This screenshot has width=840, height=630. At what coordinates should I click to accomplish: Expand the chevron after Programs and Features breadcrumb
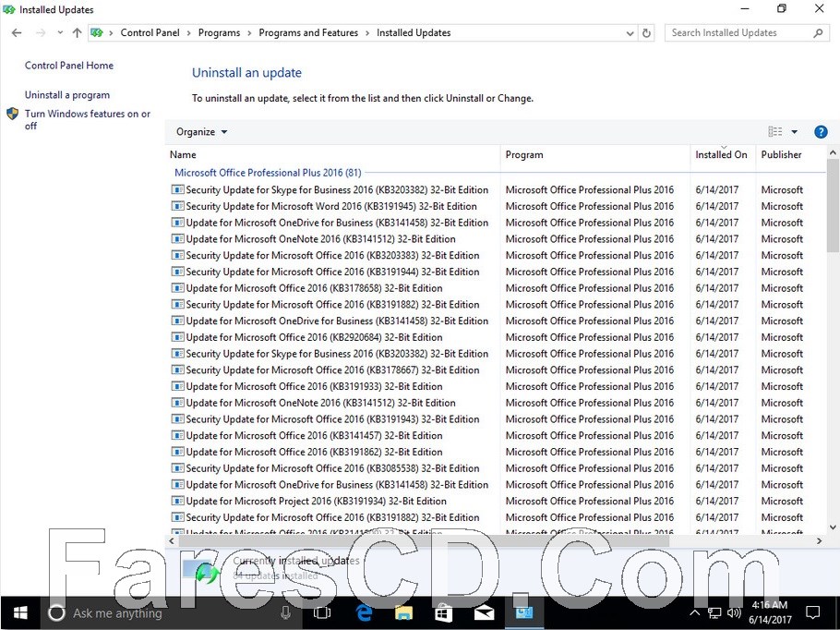[x=367, y=32]
